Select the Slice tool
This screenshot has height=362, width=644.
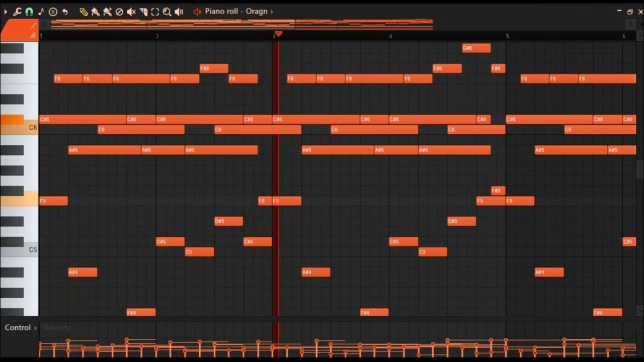143,12
